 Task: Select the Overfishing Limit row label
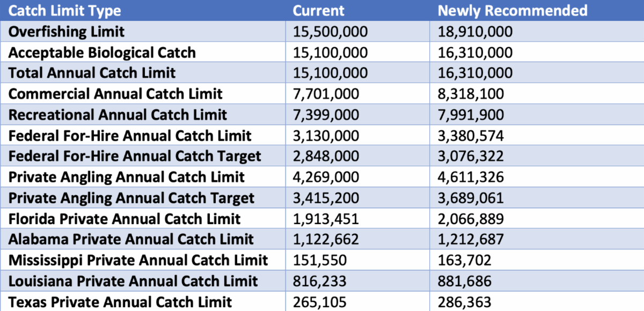pos(67,32)
